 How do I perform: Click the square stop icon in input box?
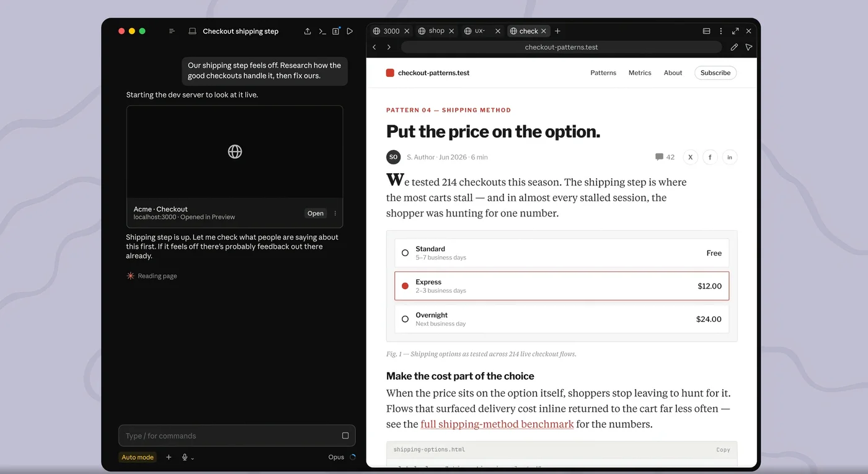[345, 436]
